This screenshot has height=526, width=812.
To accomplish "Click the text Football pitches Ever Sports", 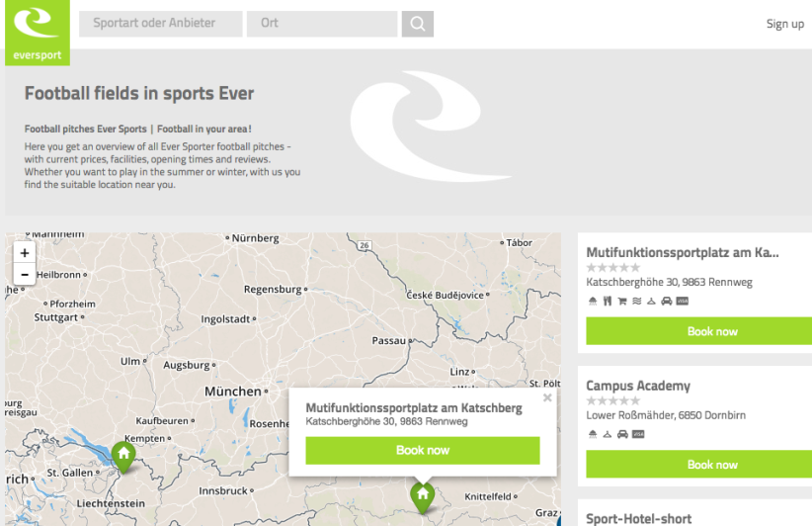I will [85, 130].
